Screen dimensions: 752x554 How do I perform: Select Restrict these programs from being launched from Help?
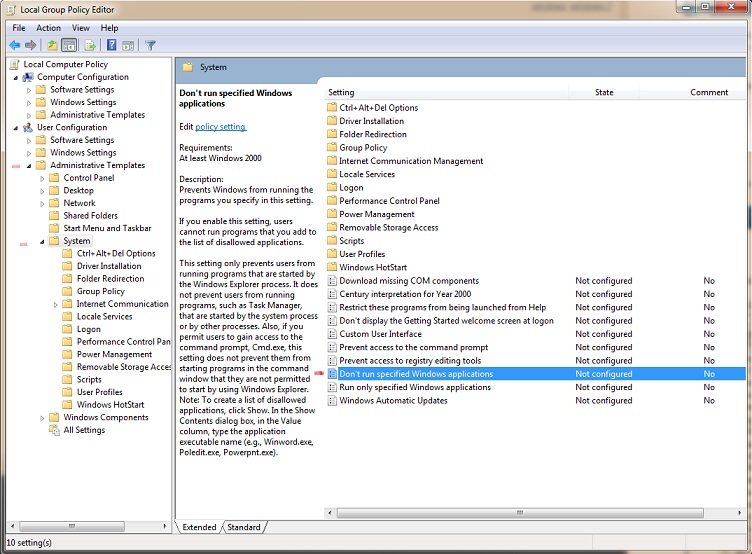[442, 307]
